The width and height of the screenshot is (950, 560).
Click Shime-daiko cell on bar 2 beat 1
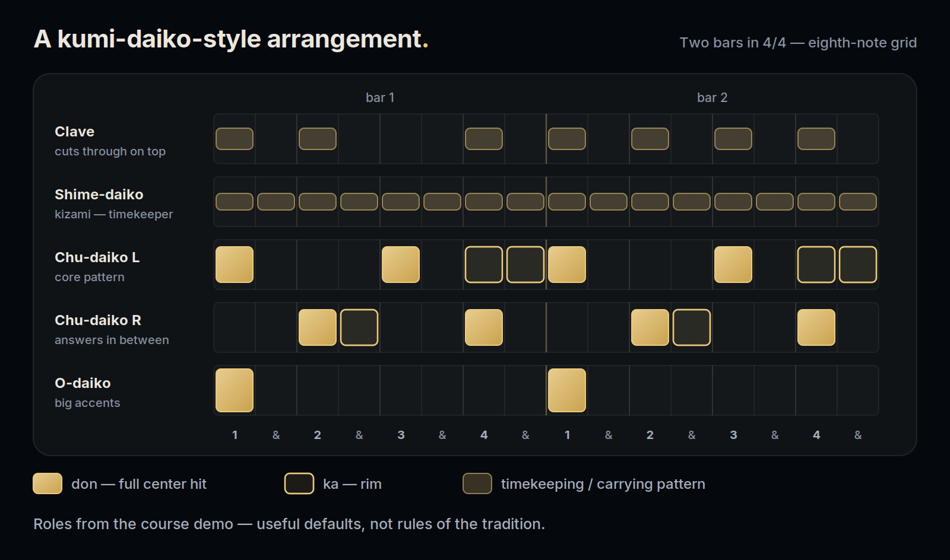pyautogui.click(x=567, y=202)
